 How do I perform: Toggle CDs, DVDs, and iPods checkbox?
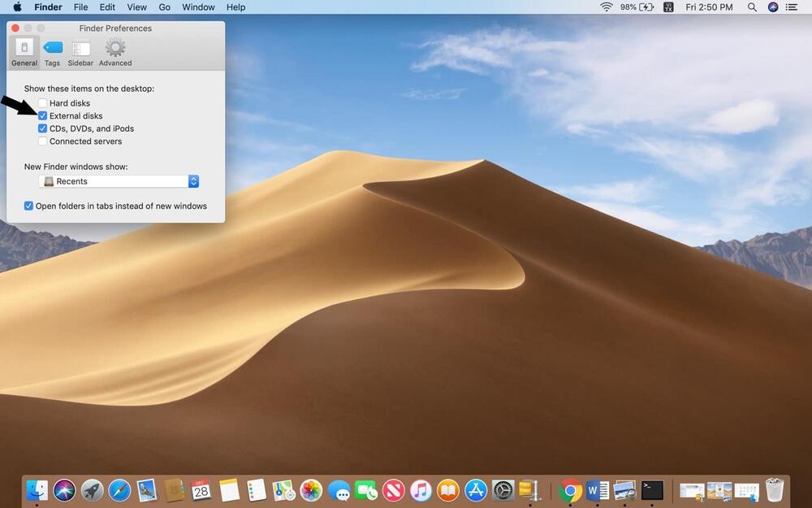coord(43,128)
